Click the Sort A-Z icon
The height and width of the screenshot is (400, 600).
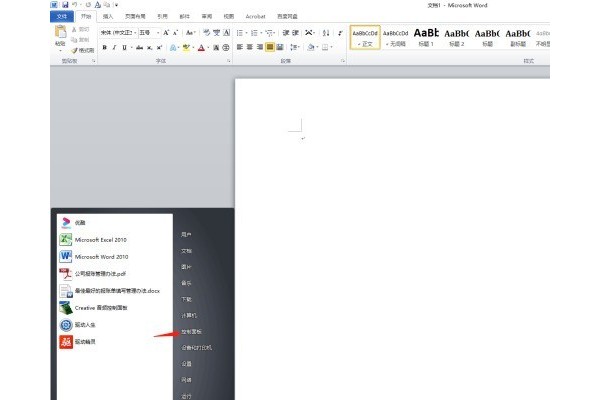pos(326,33)
